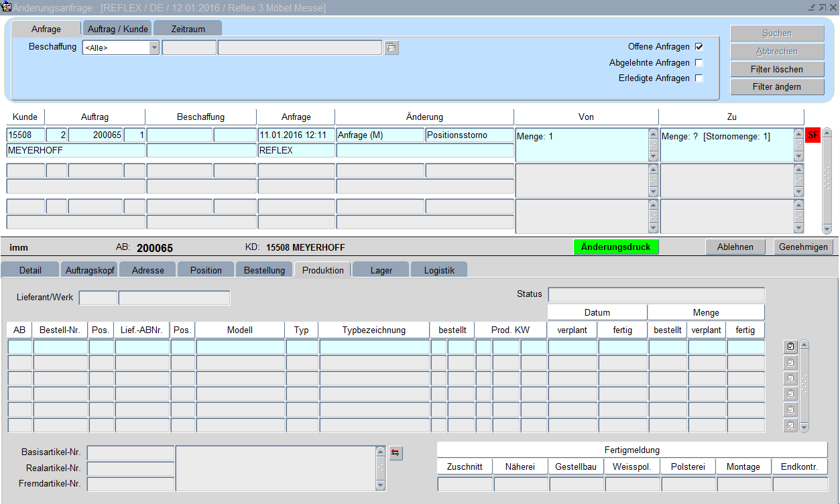The height and width of the screenshot is (504, 840).
Task: Open the Logistik tab
Action: (438, 270)
